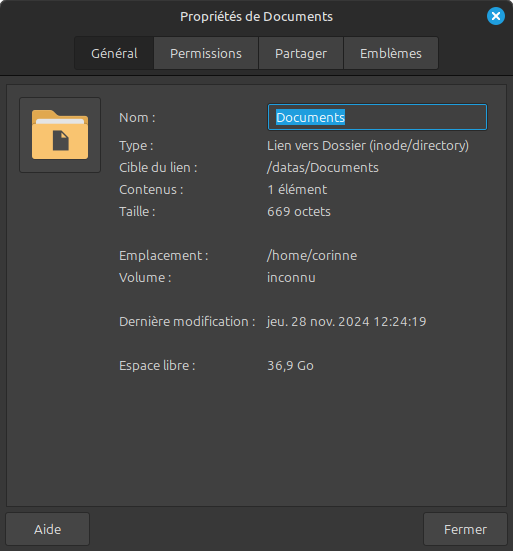Show the Emblèmes tab
Screen dimensions: 513x551
(391, 53)
